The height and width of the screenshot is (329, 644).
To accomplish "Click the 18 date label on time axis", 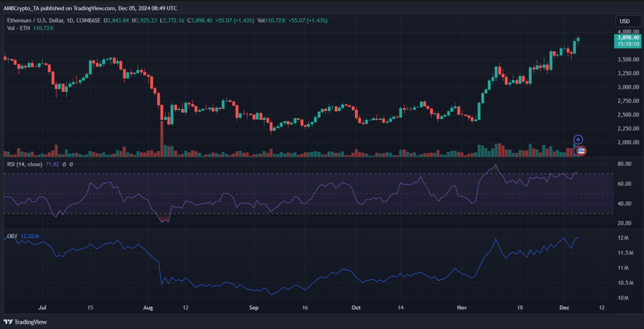I will point(520,307).
